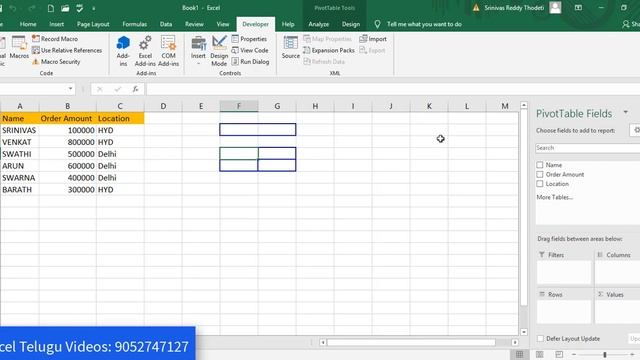640x360 pixels.
Task: Select column B header
Action: point(68,106)
